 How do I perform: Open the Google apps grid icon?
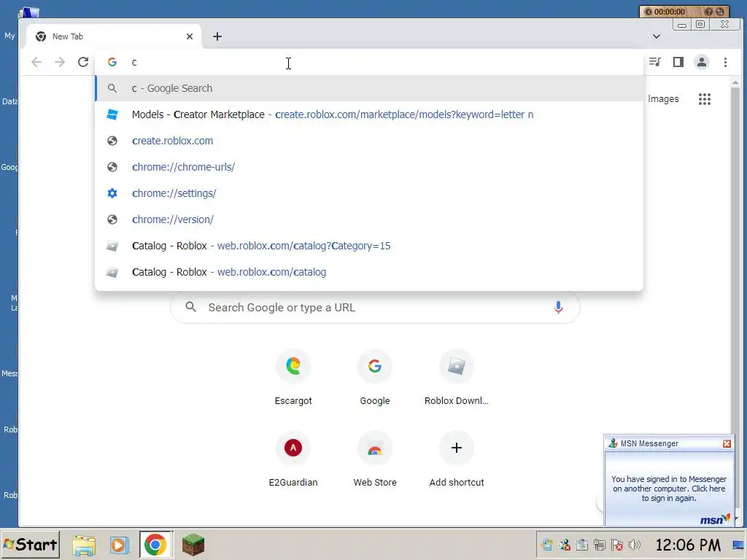[705, 99]
